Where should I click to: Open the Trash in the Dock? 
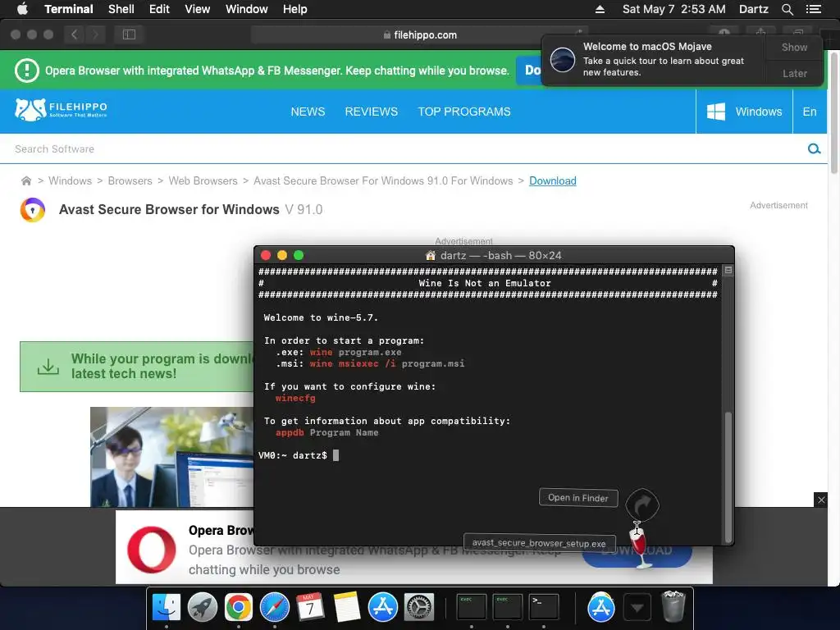click(x=673, y=606)
